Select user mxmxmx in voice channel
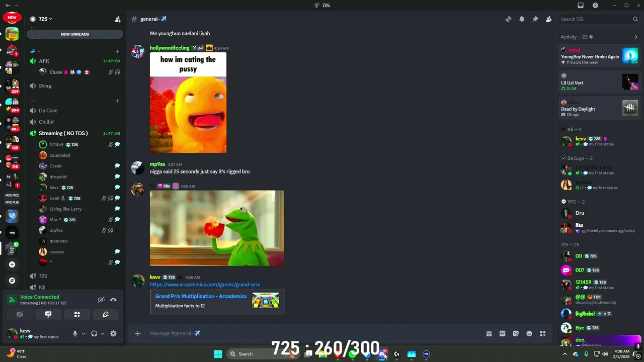Image resolution: width=644 pixels, height=362 pixels. [79, 241]
